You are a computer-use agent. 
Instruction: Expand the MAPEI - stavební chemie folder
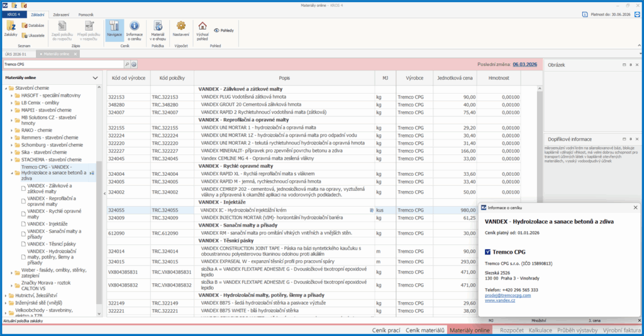(11, 109)
